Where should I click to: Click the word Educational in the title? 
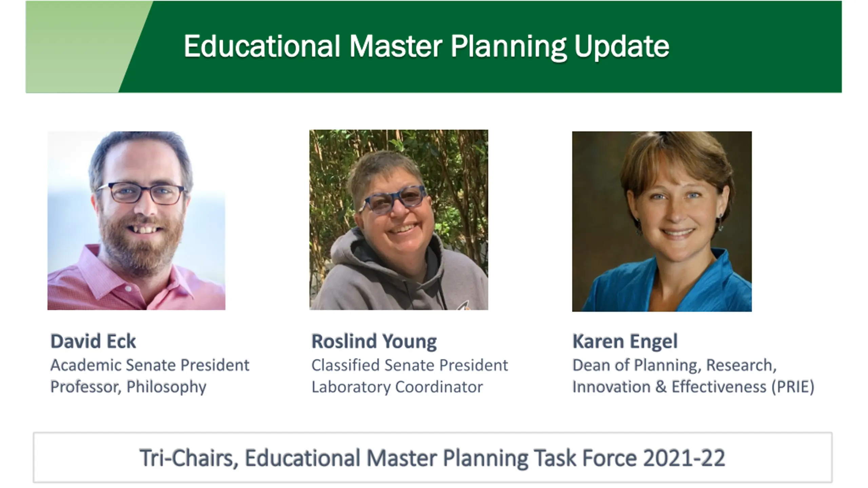coord(262,46)
